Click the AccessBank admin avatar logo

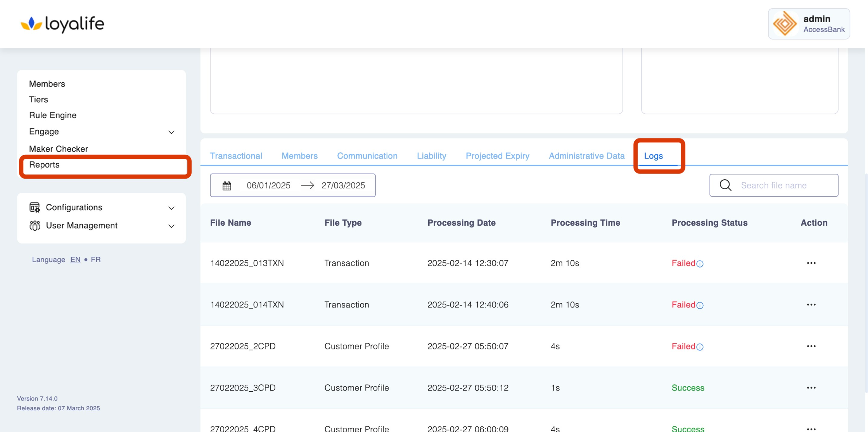point(785,24)
